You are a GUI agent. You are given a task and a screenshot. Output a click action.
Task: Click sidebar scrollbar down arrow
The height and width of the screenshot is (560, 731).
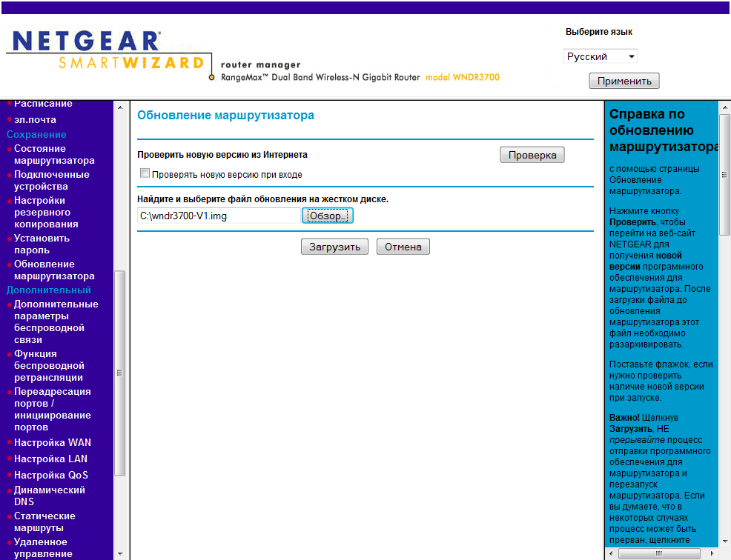pyautogui.click(x=120, y=554)
